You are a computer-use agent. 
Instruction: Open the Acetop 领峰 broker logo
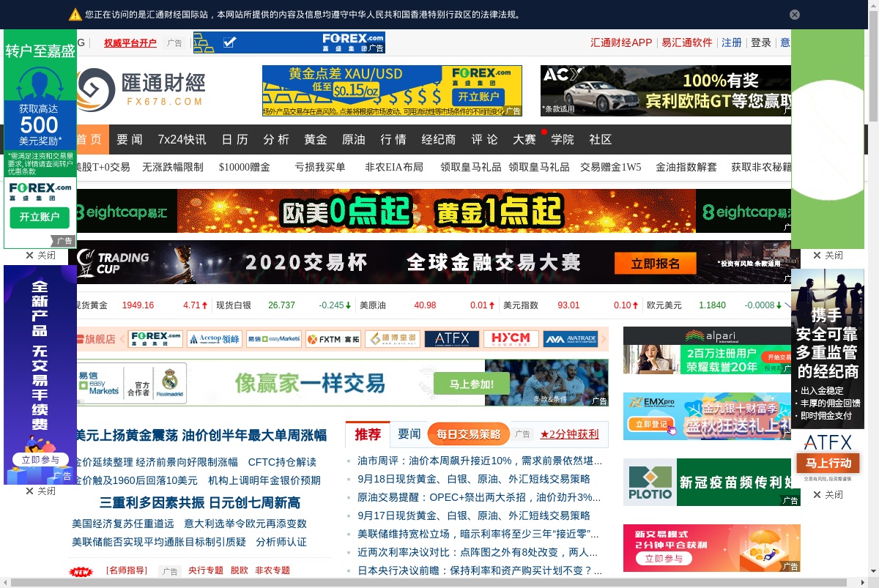click(214, 339)
